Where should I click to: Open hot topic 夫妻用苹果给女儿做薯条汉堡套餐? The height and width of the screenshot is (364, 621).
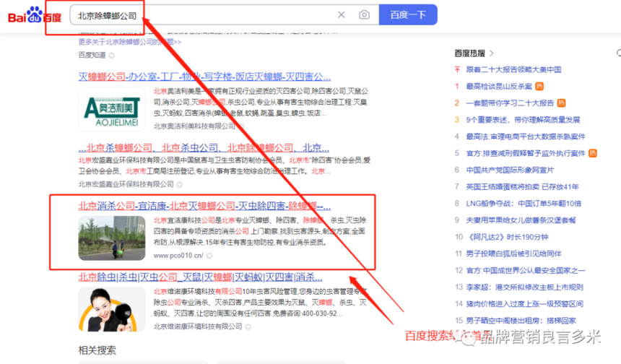tap(521, 220)
